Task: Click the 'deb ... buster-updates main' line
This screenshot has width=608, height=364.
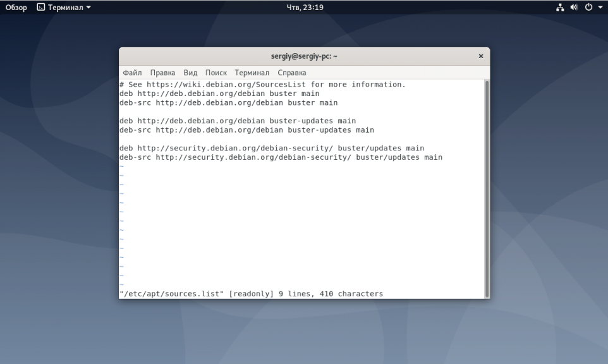Action: coord(238,121)
